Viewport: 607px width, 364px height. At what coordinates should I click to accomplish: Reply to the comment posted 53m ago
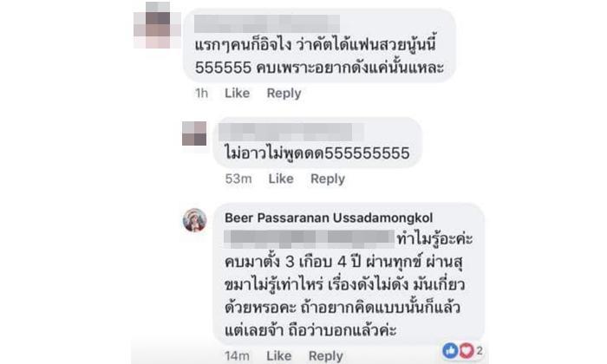[328, 179]
